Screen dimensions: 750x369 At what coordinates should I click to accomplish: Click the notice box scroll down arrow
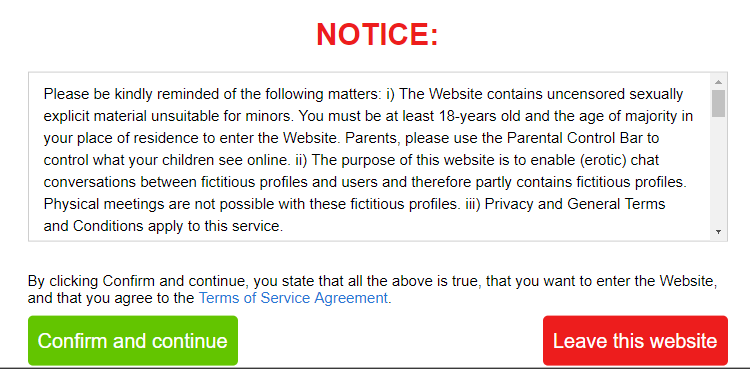718,232
